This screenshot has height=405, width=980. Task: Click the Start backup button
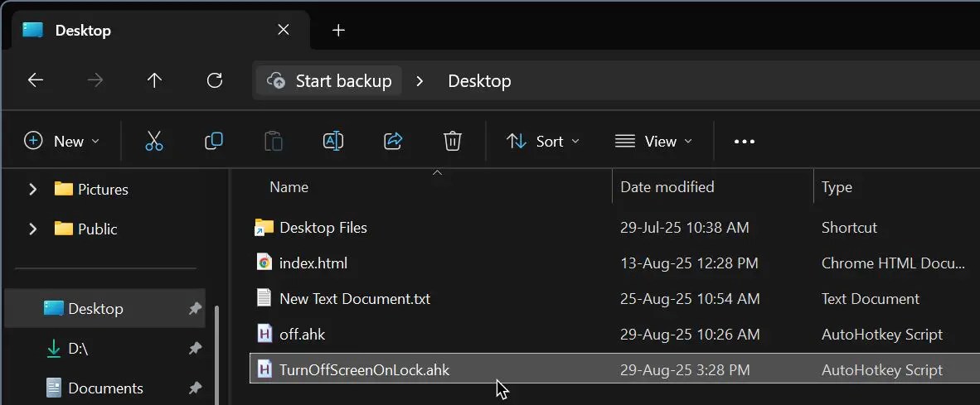[329, 81]
